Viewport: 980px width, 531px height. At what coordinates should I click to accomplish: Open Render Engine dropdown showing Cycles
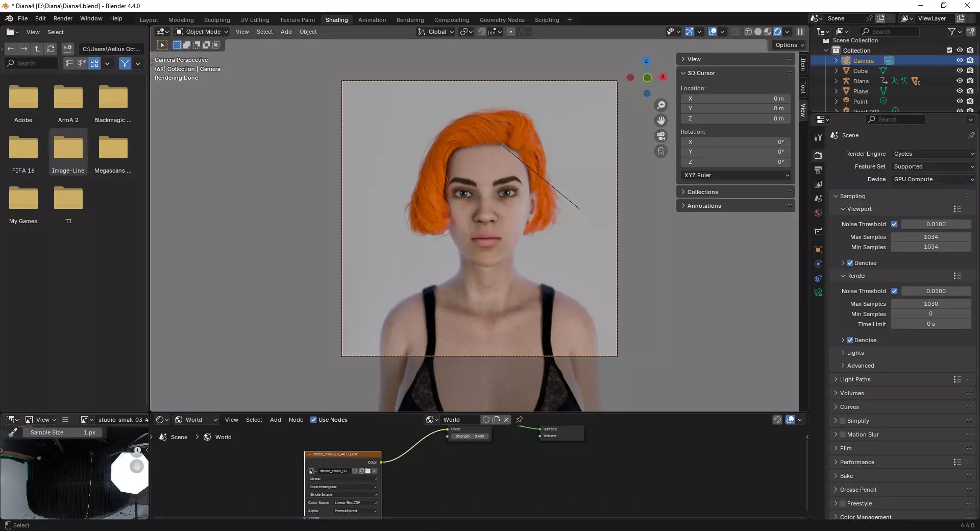click(933, 154)
